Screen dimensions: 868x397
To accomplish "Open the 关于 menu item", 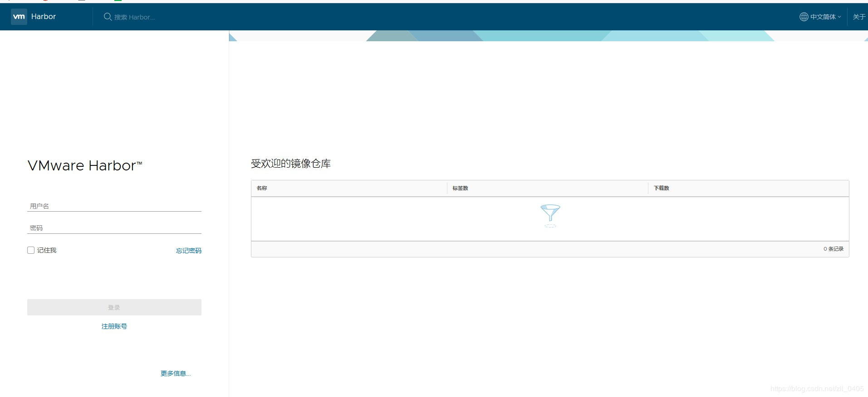I will pyautogui.click(x=859, y=17).
